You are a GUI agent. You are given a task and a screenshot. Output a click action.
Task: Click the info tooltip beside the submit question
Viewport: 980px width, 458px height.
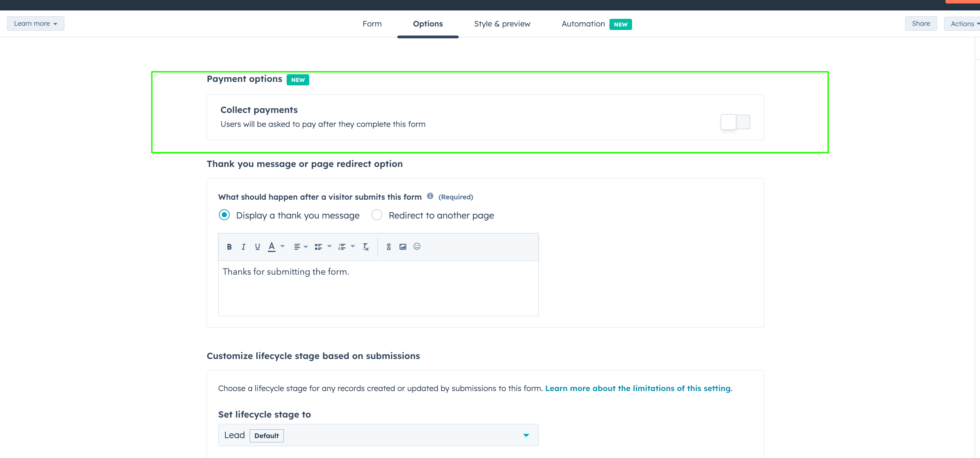pos(430,197)
